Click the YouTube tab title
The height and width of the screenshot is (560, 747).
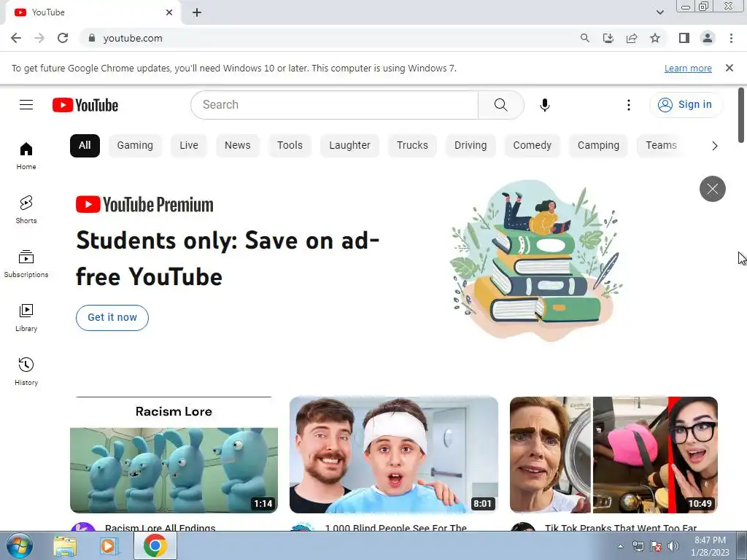pyautogui.click(x=48, y=12)
